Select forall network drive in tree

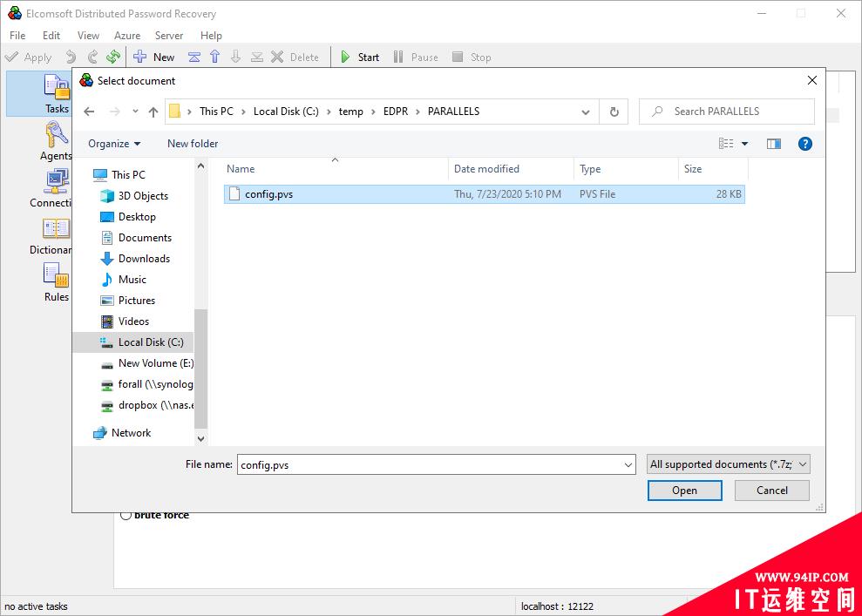point(147,384)
